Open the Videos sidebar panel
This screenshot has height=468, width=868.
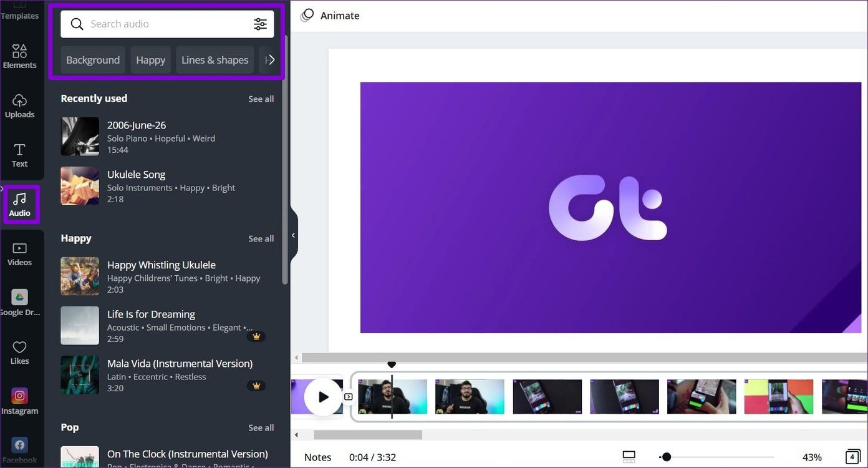(x=19, y=254)
